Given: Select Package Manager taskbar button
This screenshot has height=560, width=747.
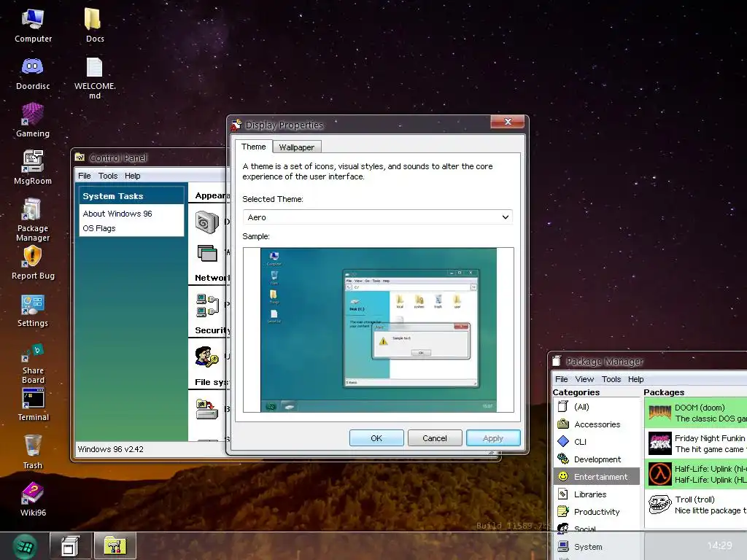Looking at the screenshot, I should (x=70, y=545).
